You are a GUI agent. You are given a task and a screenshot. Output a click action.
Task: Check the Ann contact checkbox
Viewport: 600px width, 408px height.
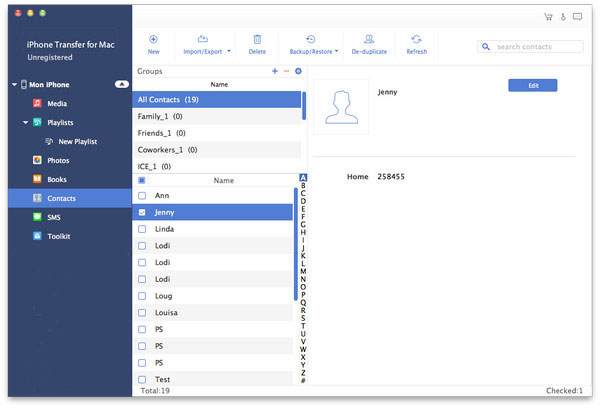tap(142, 196)
